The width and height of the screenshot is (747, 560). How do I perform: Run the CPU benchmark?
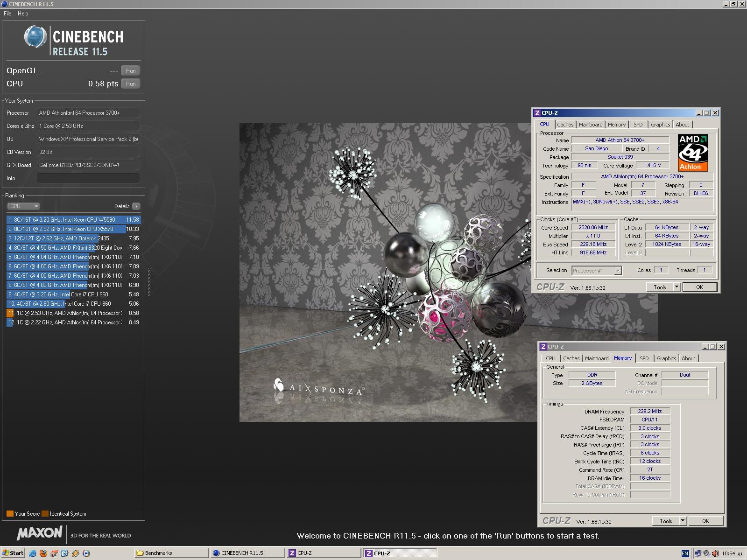131,84
